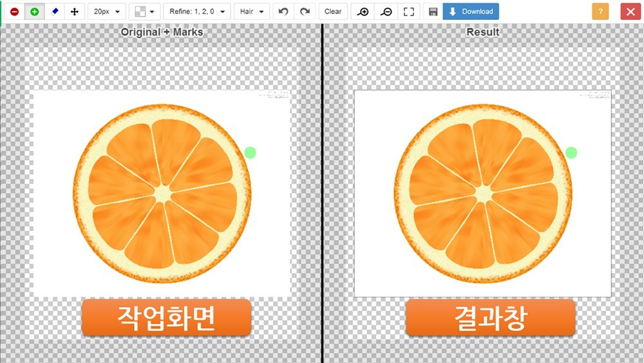Undo the last mark
The height and width of the screenshot is (363, 644).
pos(283,12)
